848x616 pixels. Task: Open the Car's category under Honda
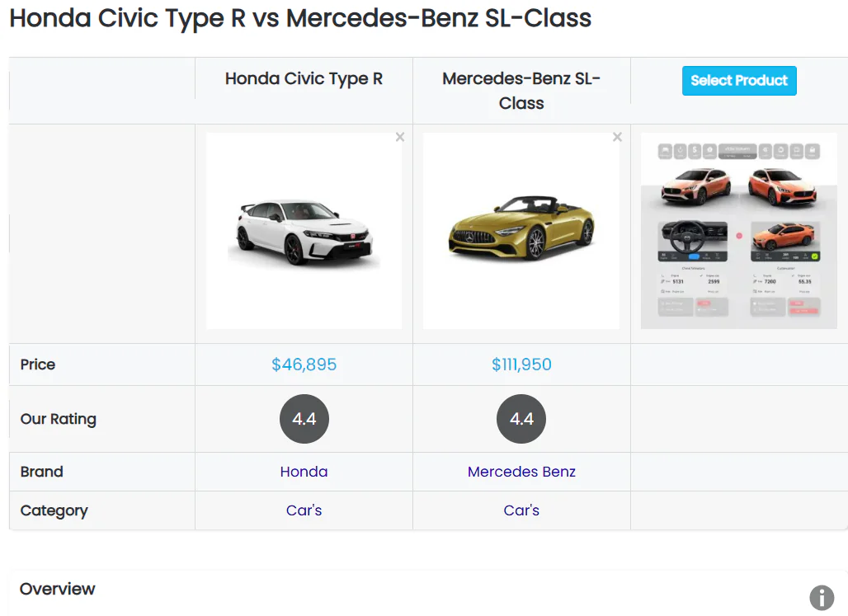tap(304, 510)
